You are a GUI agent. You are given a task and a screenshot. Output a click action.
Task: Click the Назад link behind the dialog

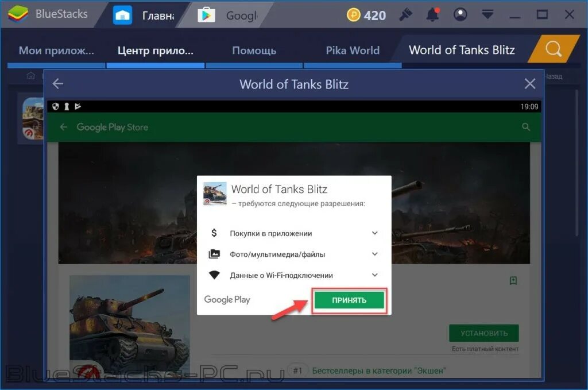(553, 76)
